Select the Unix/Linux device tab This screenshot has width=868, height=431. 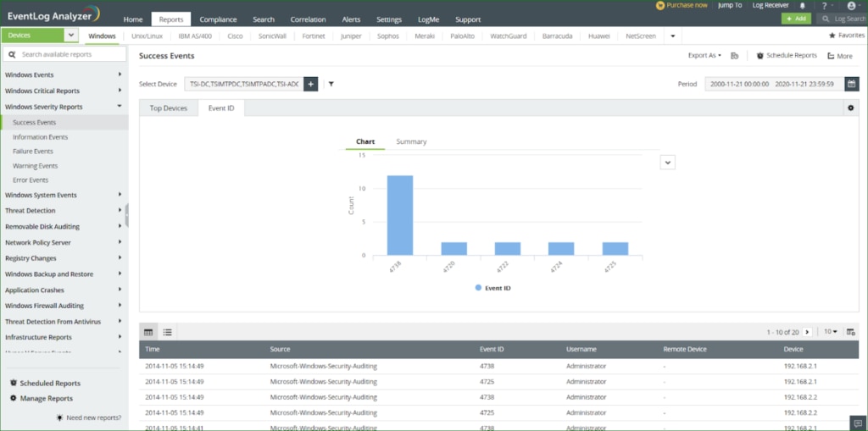(147, 36)
